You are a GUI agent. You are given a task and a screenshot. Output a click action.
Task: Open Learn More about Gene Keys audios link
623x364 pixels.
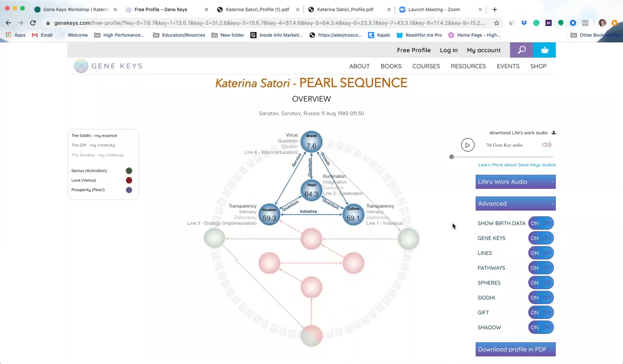pyautogui.click(x=517, y=165)
